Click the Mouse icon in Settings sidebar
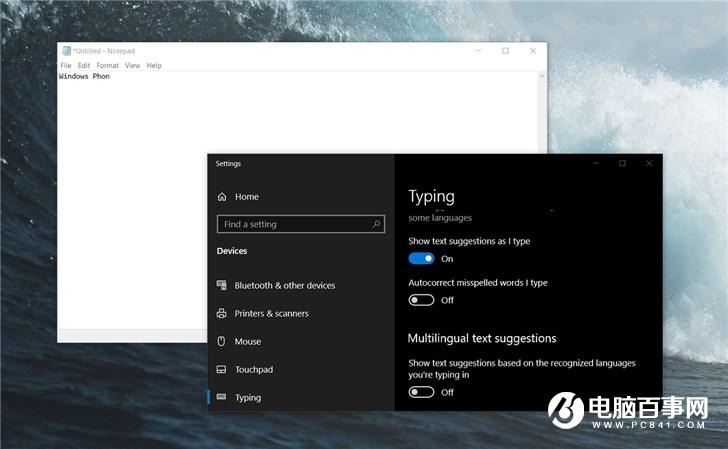The height and width of the screenshot is (449, 728). pyautogui.click(x=221, y=341)
